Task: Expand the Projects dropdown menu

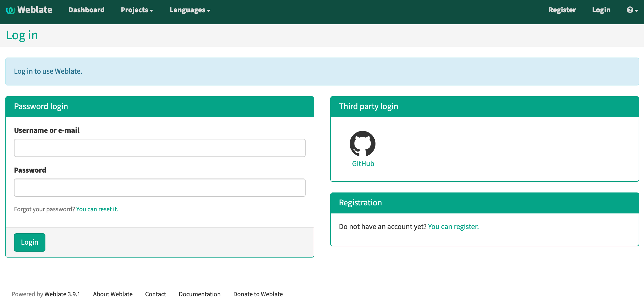Action: pyautogui.click(x=137, y=10)
